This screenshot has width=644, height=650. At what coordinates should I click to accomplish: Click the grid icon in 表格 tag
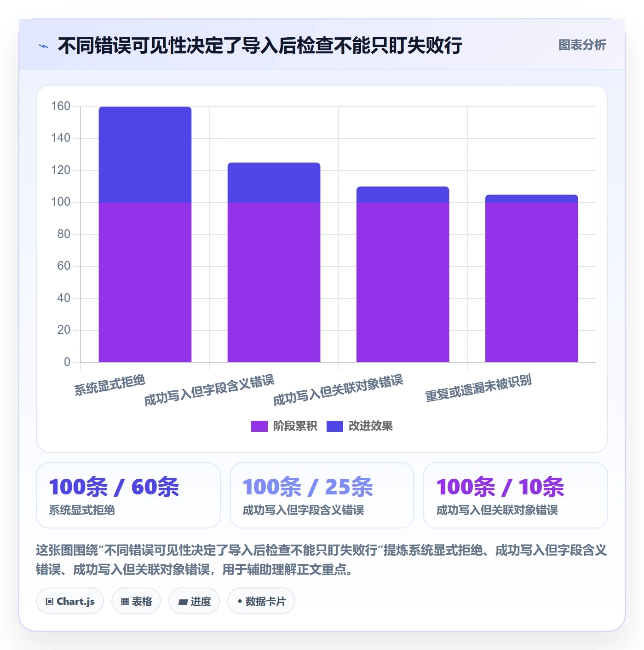[x=125, y=602]
